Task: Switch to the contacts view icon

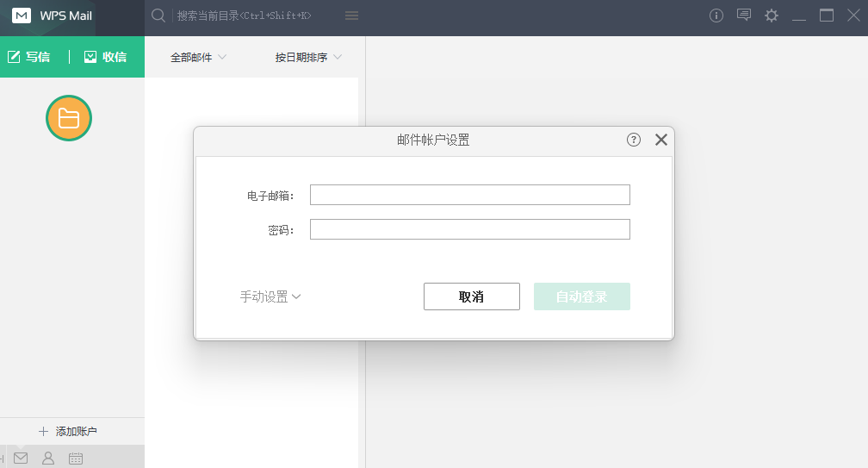Action: coord(48,458)
